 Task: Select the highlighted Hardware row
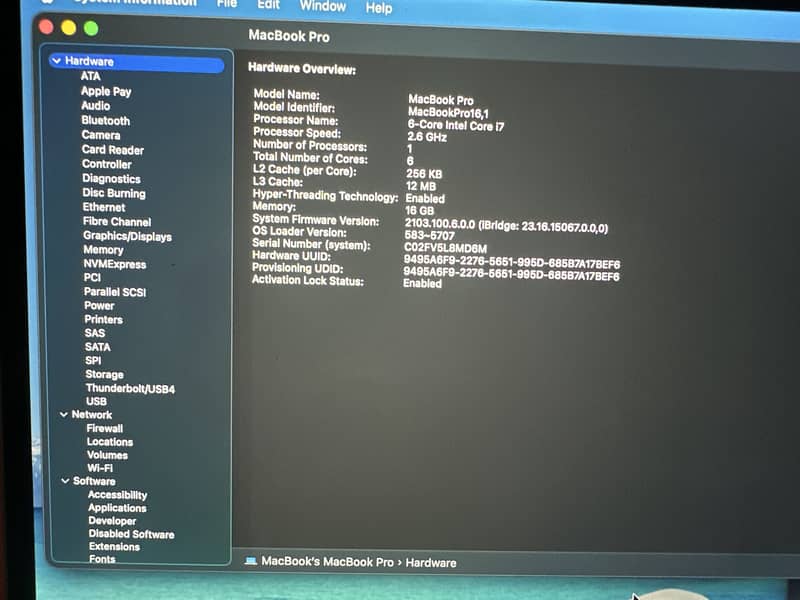(137, 62)
